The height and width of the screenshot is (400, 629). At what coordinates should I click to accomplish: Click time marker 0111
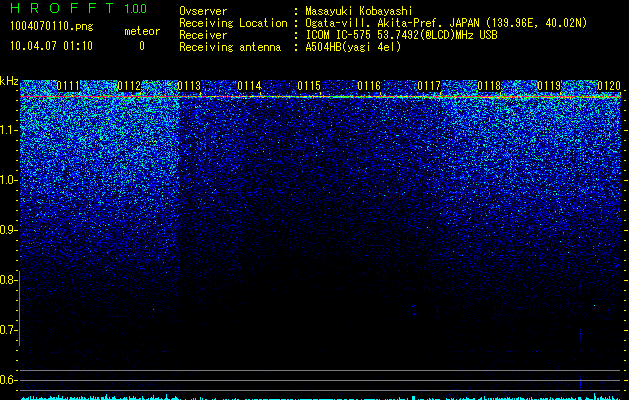coord(68,86)
